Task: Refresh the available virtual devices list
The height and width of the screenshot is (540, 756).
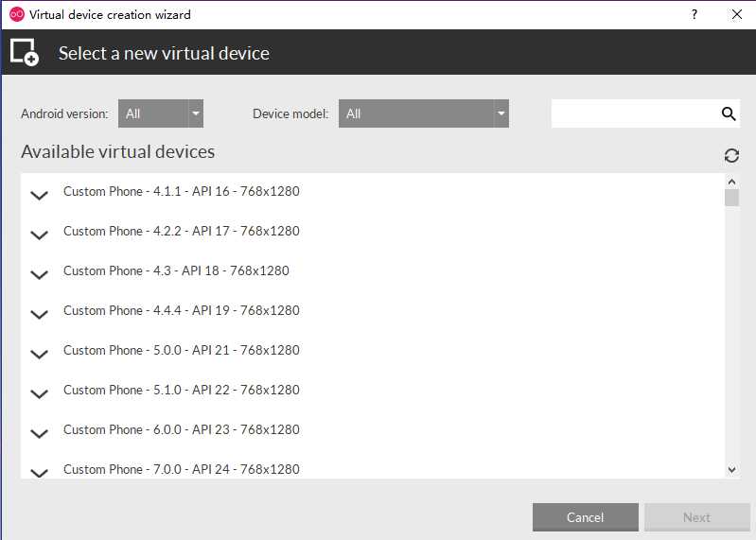Action: [x=731, y=155]
